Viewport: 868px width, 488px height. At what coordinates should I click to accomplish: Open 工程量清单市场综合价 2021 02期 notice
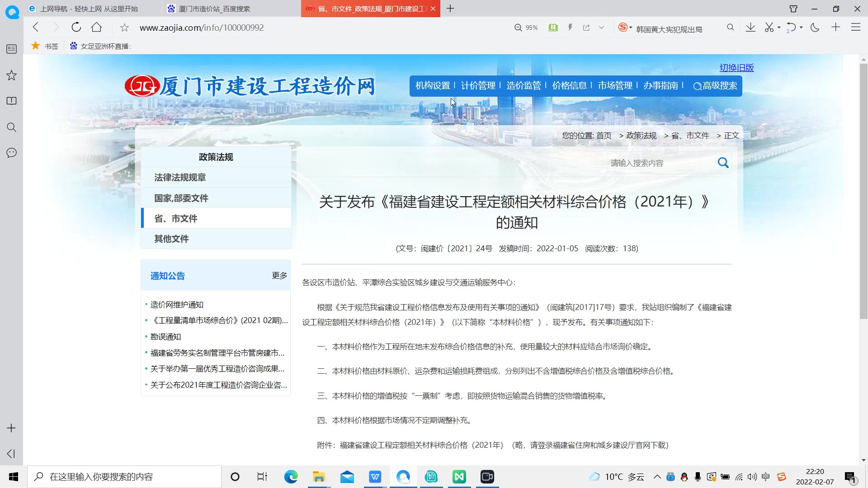coord(219,320)
